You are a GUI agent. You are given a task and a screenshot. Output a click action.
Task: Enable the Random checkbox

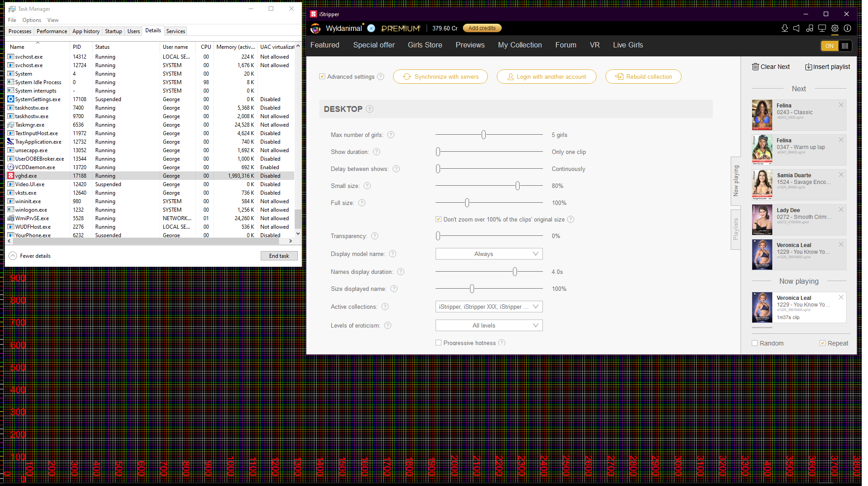click(755, 343)
